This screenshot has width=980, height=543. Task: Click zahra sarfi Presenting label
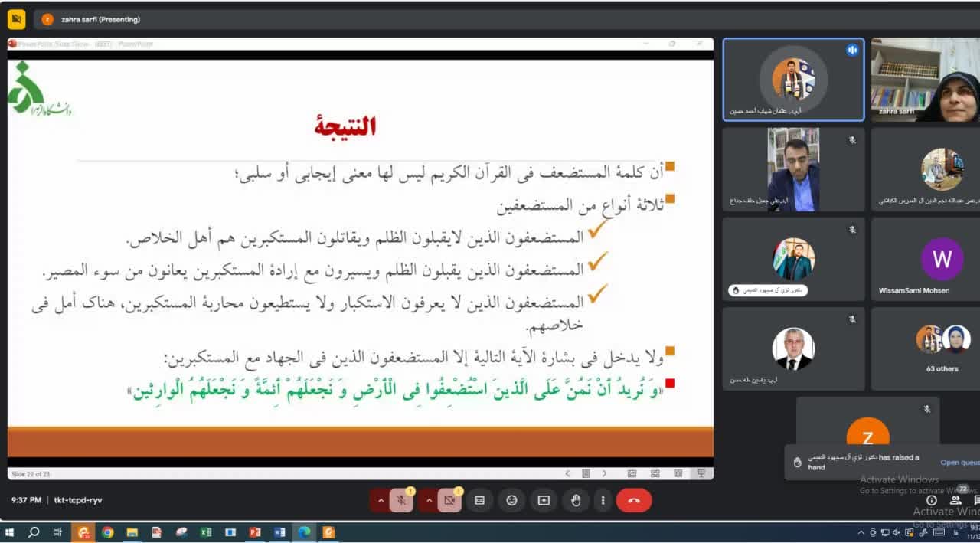click(x=101, y=19)
